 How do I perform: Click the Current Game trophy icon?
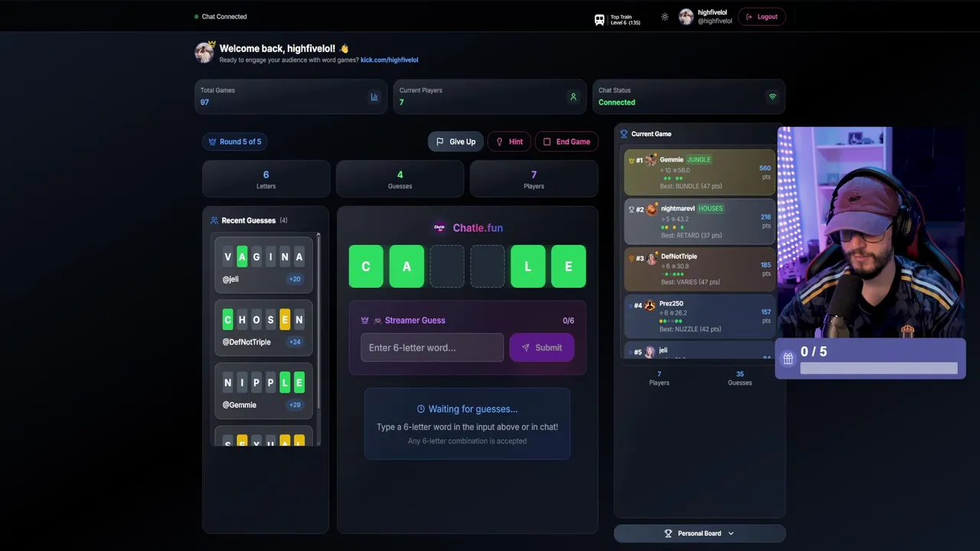click(624, 134)
